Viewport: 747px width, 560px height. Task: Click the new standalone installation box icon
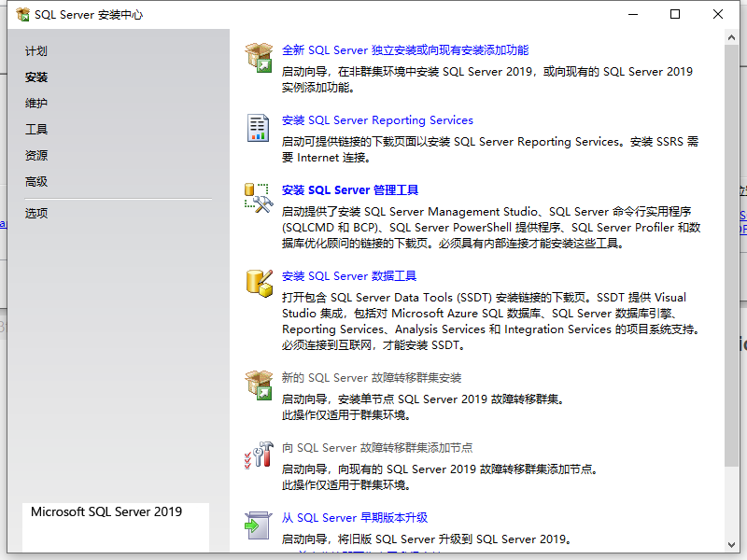[x=259, y=57]
